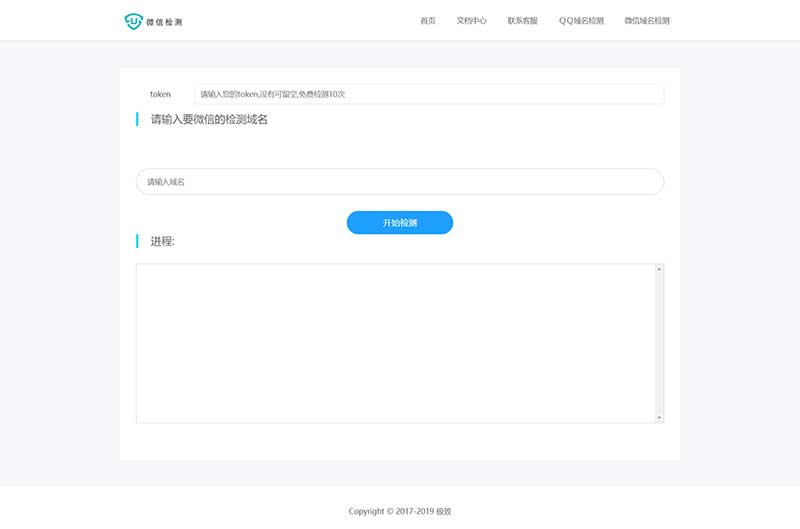This screenshot has width=800, height=529.
Task: Focus the token input field
Action: tap(428, 94)
